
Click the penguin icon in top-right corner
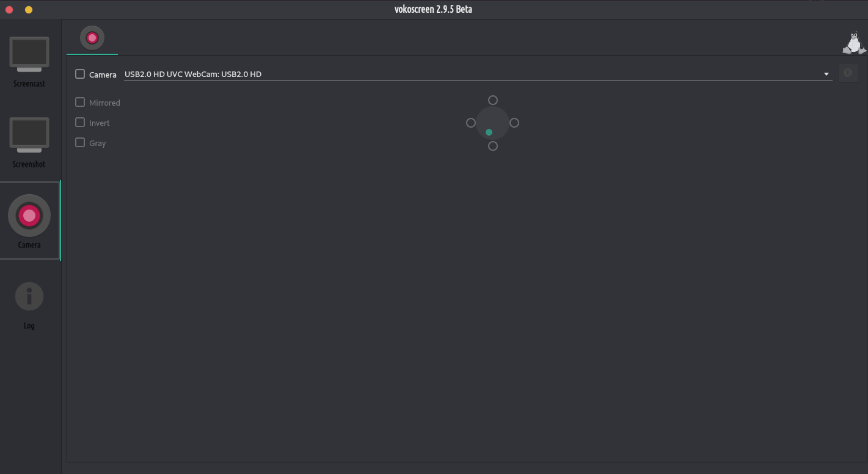(853, 43)
